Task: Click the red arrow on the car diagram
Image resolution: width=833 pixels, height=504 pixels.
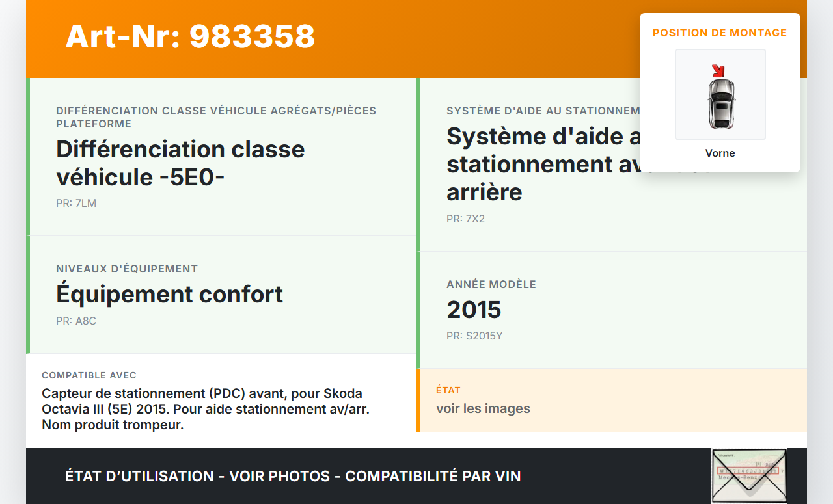Action: (x=718, y=70)
